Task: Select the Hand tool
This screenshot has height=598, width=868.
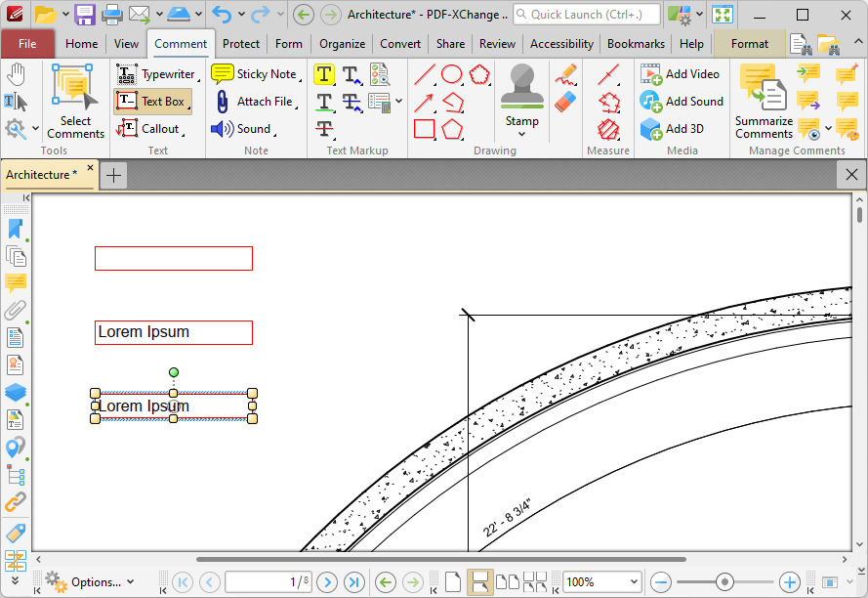Action: pos(16,74)
